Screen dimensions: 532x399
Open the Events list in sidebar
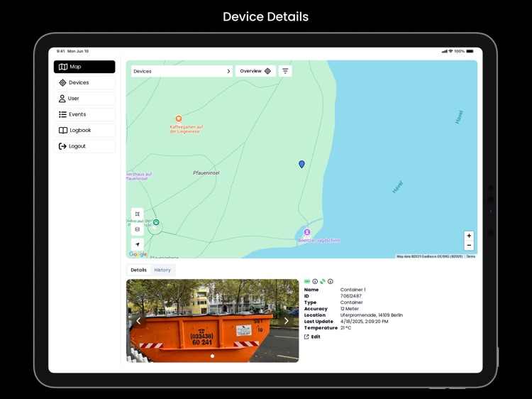84,114
